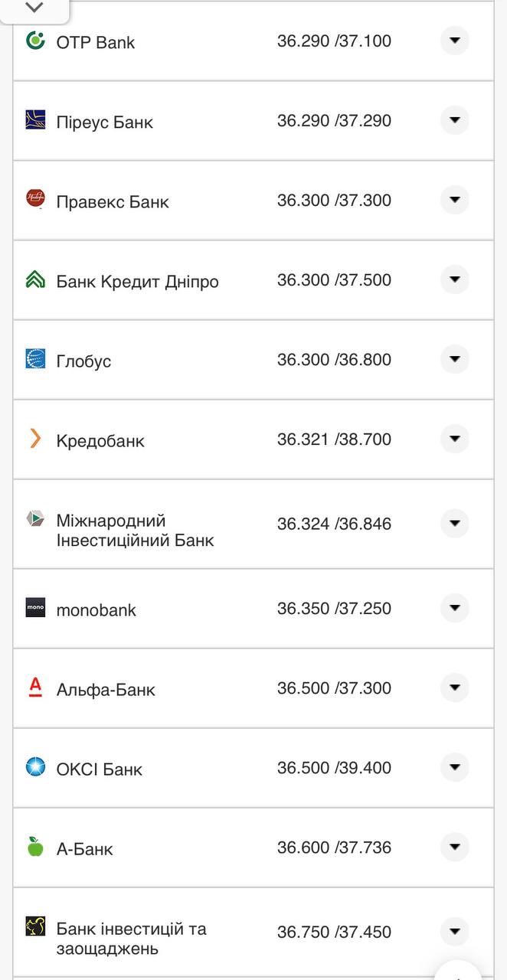The image size is (507, 980).
Task: Click the Кредобанк orange arrow logo
Action: pos(34,439)
